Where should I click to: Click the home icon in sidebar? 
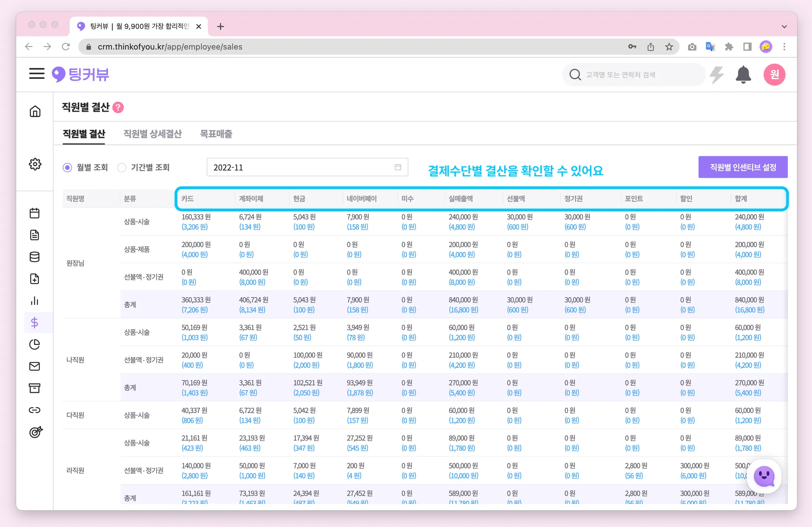(x=35, y=111)
